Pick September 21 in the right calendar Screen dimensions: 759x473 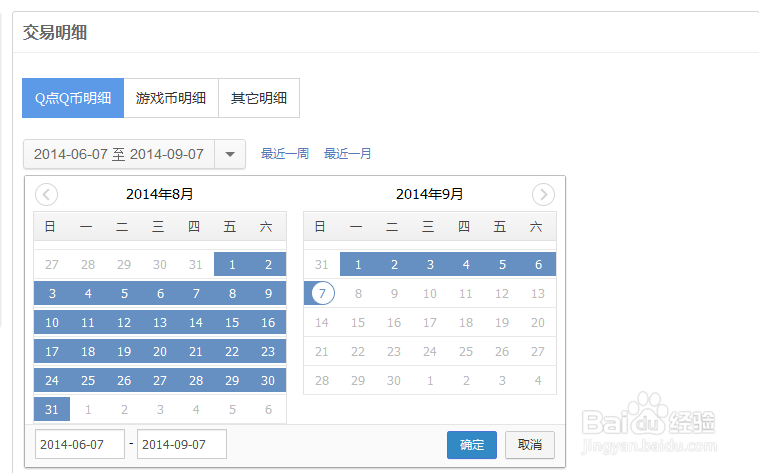[x=322, y=351]
